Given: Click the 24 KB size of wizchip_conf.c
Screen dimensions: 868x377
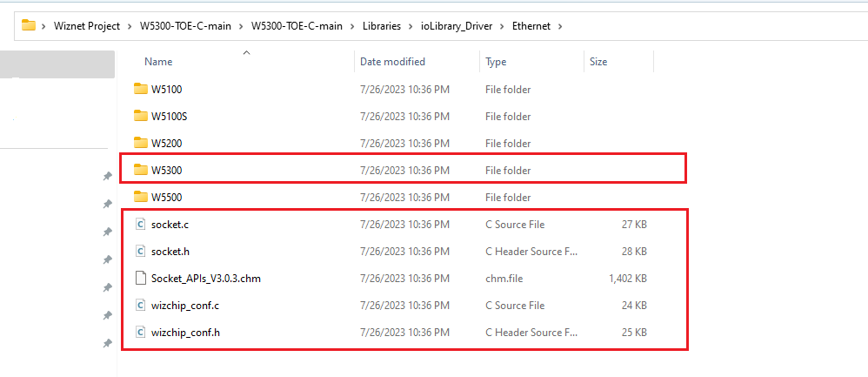Looking at the screenshot, I should click(x=634, y=306).
